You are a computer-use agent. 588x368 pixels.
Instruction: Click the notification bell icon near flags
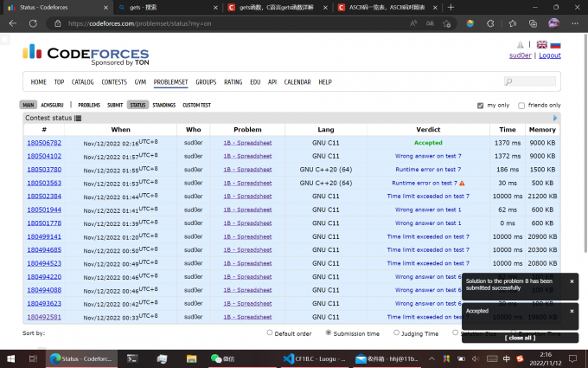520,45
